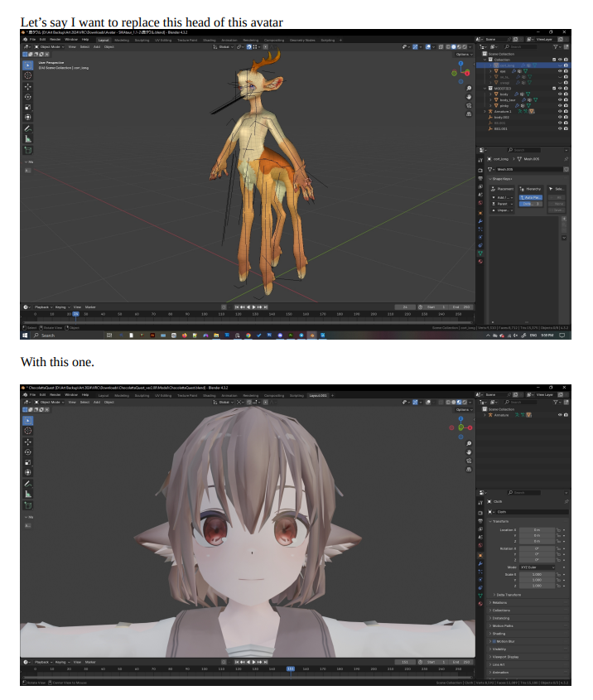Image resolution: width=593 pixels, height=700 pixels.
Task: Enable wireframe shading in lower Blender window
Action: (448, 403)
